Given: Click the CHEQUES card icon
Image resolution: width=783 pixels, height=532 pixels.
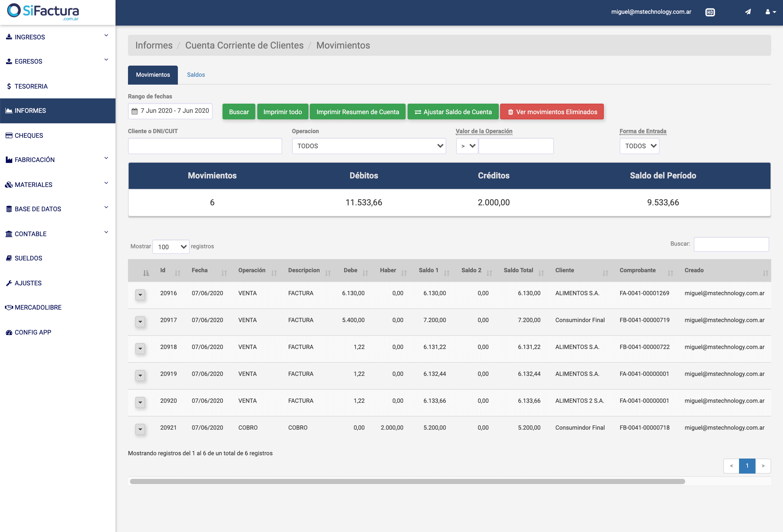Looking at the screenshot, I should (9, 135).
